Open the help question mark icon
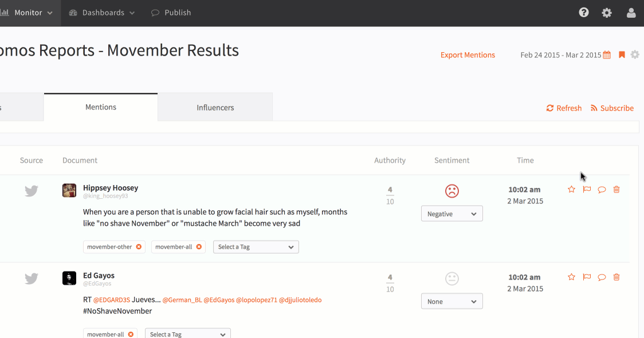 [x=584, y=13]
